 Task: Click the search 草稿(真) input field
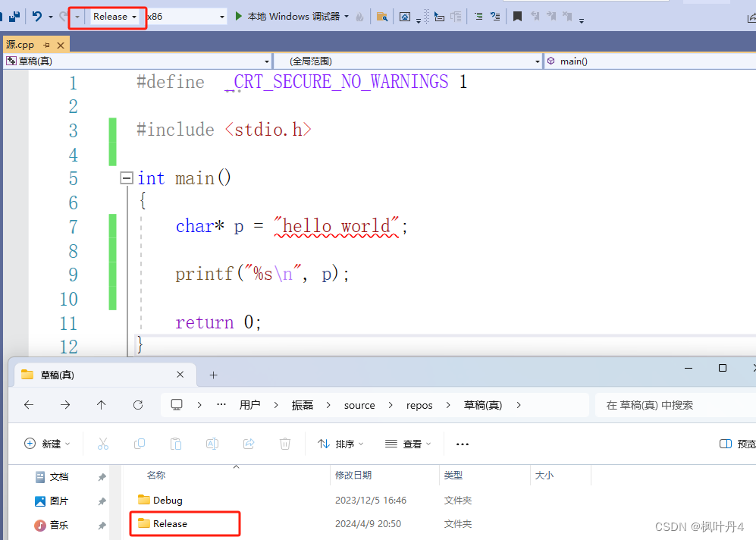[x=676, y=405]
